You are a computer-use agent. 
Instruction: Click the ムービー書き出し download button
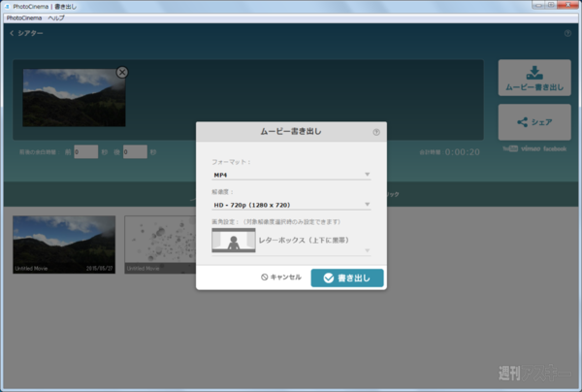[534, 78]
